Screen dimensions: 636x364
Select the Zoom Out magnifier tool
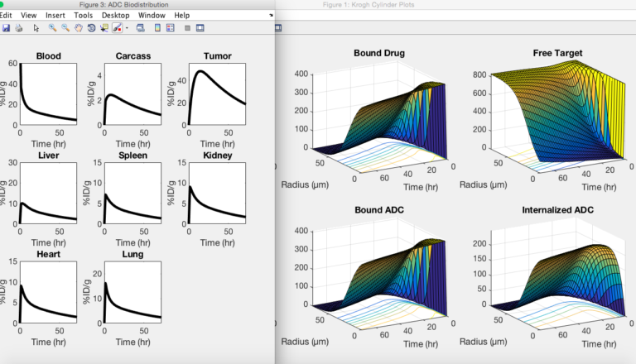(65, 28)
